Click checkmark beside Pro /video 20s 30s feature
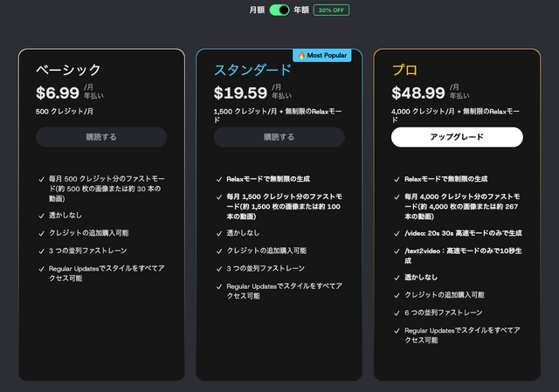The height and width of the screenshot is (392, 559). point(397,233)
